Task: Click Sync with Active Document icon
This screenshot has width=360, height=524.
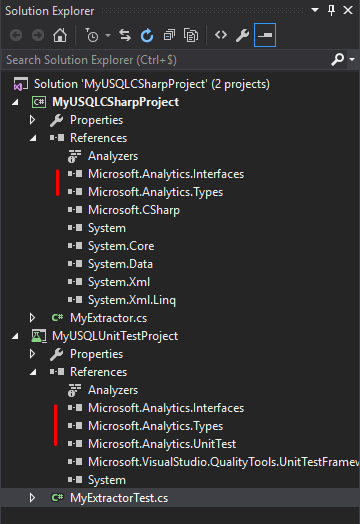Action: [125, 35]
